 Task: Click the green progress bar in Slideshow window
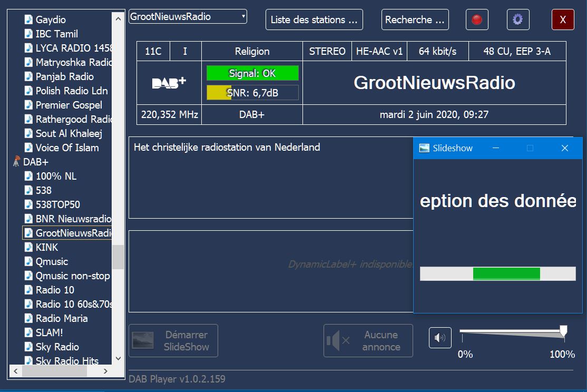pyautogui.click(x=506, y=273)
